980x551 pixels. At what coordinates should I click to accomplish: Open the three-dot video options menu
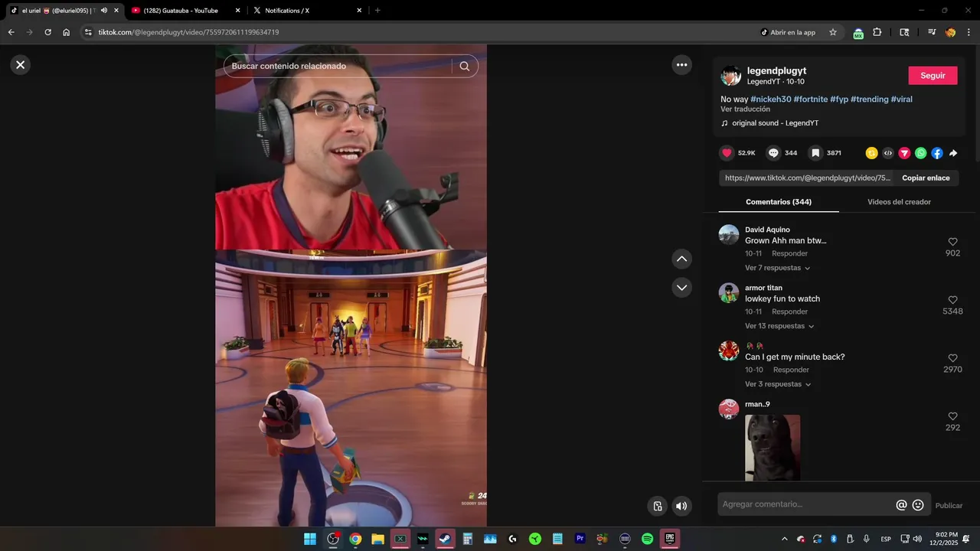(682, 65)
